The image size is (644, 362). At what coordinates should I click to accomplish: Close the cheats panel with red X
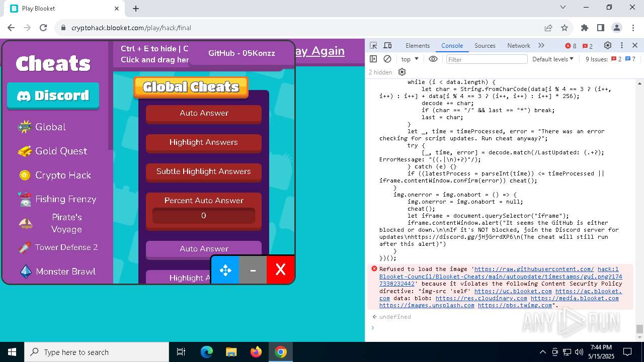[280, 270]
